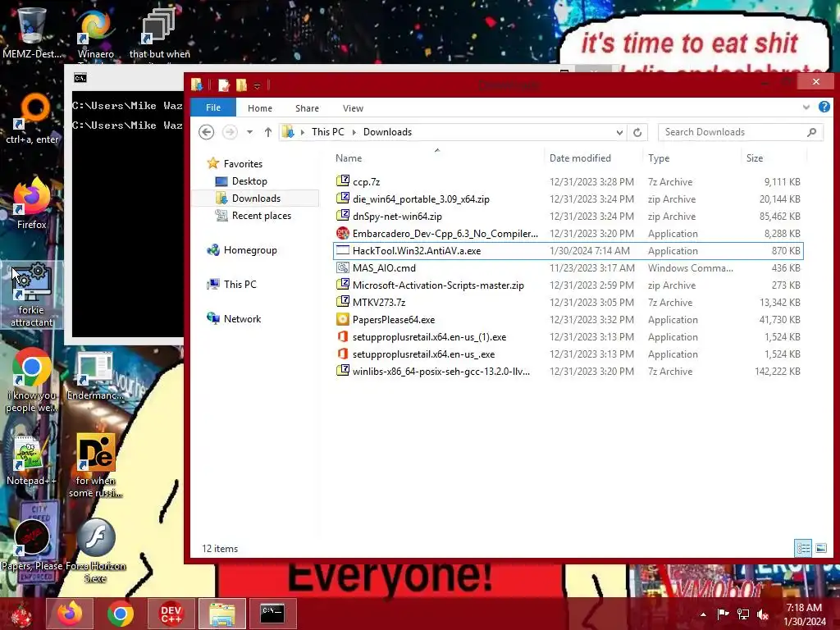Click the Start button on the taskbar
Viewport: 840px width, 630px height.
[x=21, y=614]
